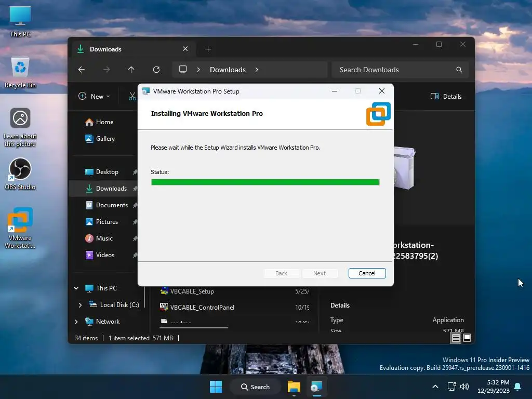The height and width of the screenshot is (399, 532).
Task: Click the disabled Next button in setup
Action: 320,273
